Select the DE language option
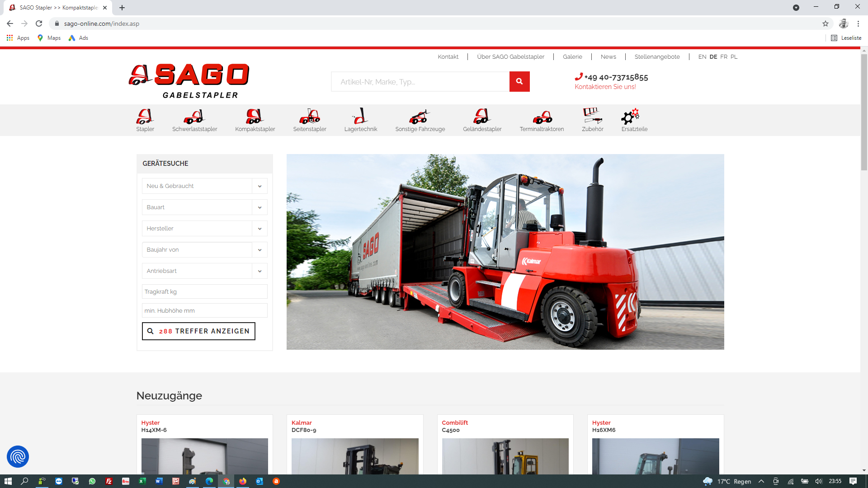 (713, 56)
